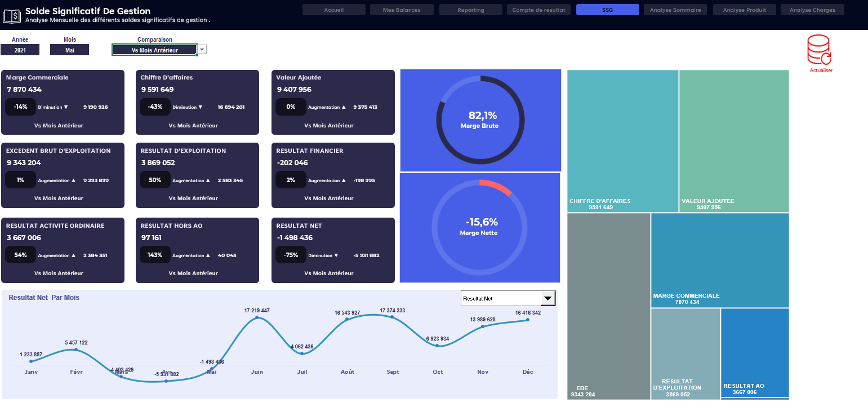Click the EBE treemap tile

click(609, 307)
